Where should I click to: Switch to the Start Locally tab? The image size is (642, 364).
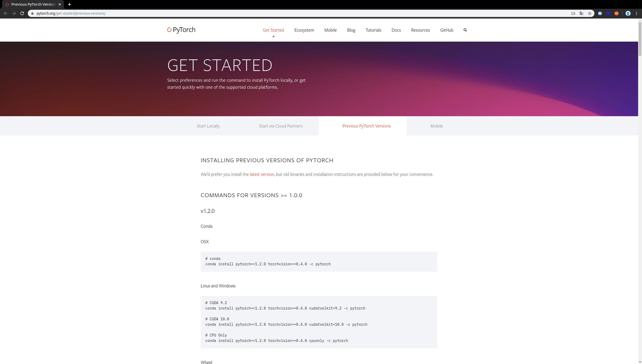click(x=208, y=126)
